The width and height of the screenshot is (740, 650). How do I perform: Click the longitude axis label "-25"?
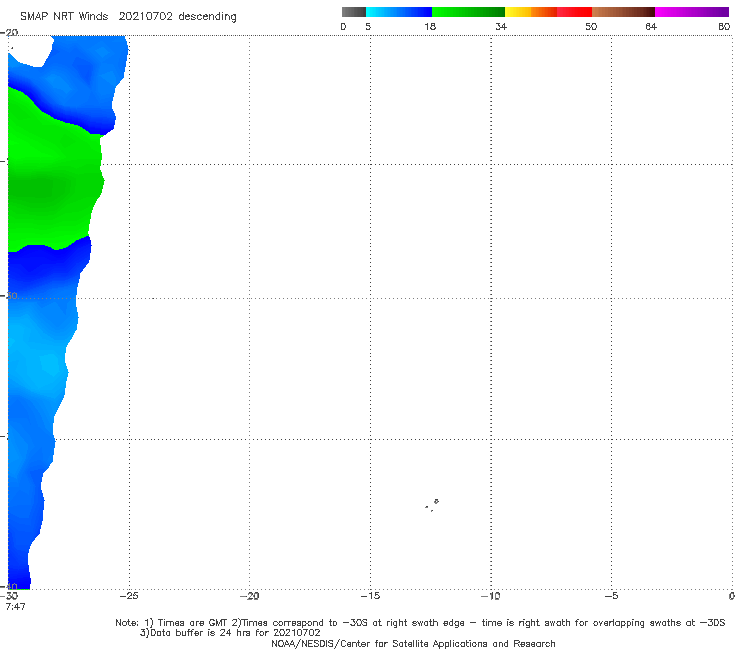[x=129, y=596]
